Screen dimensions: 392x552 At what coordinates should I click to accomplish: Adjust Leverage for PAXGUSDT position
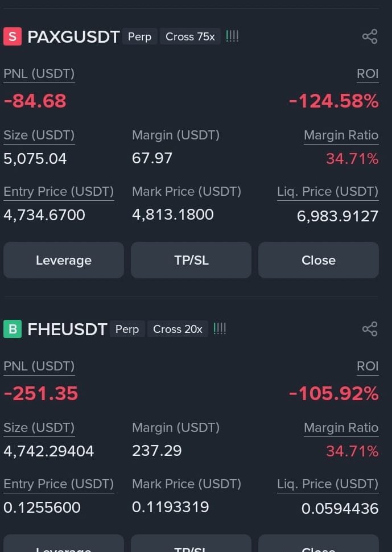click(64, 260)
